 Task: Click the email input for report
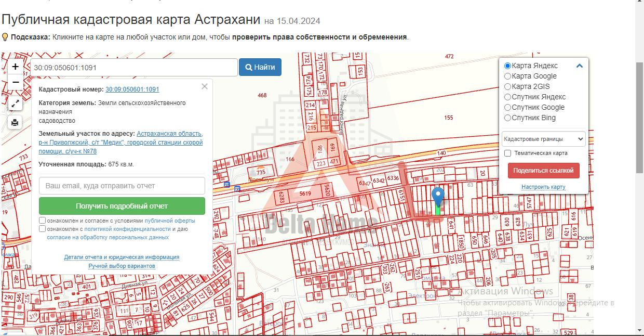(x=122, y=186)
